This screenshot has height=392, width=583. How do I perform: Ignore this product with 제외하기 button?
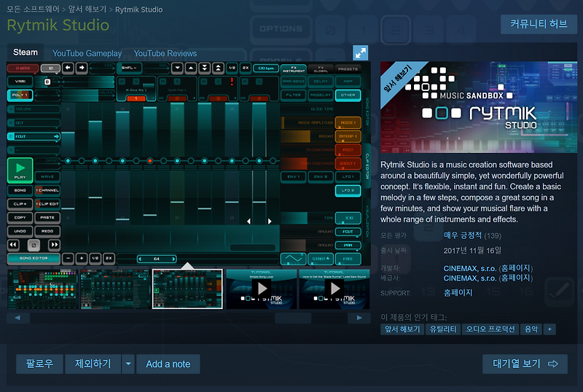coord(93,364)
